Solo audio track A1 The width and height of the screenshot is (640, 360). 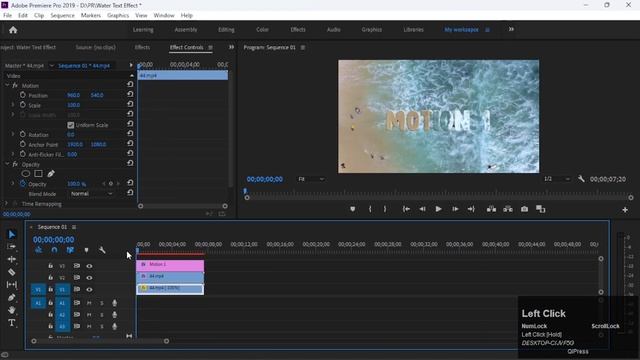[x=102, y=303]
